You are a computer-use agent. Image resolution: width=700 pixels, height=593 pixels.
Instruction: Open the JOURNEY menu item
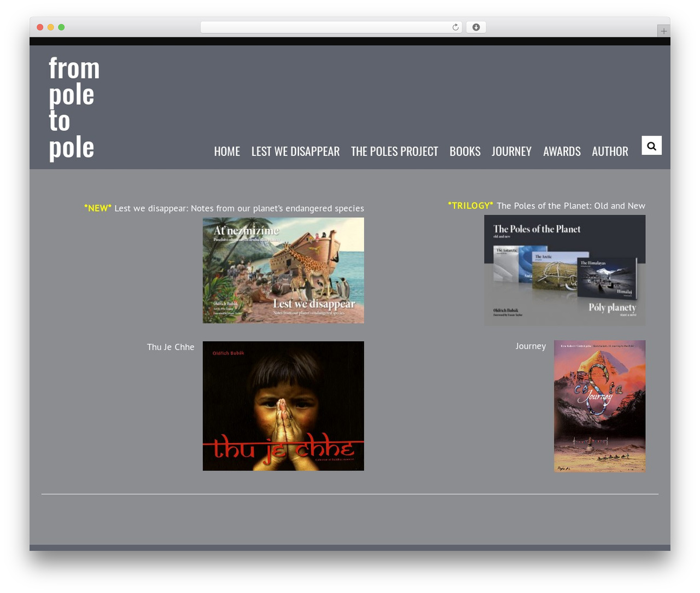511,152
